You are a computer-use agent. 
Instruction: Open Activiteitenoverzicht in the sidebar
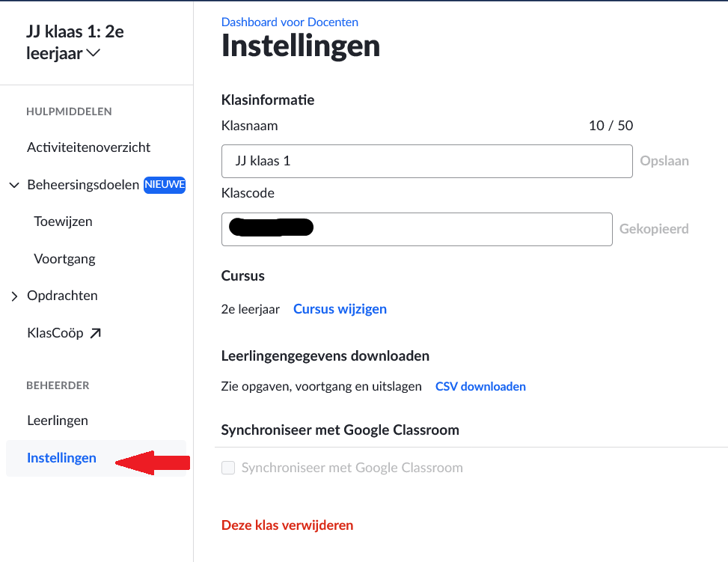pos(89,147)
